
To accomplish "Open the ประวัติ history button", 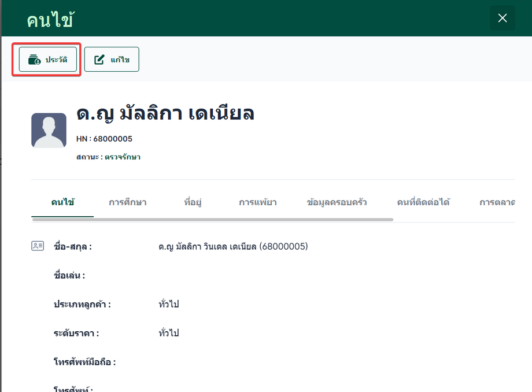I will pyautogui.click(x=48, y=60).
